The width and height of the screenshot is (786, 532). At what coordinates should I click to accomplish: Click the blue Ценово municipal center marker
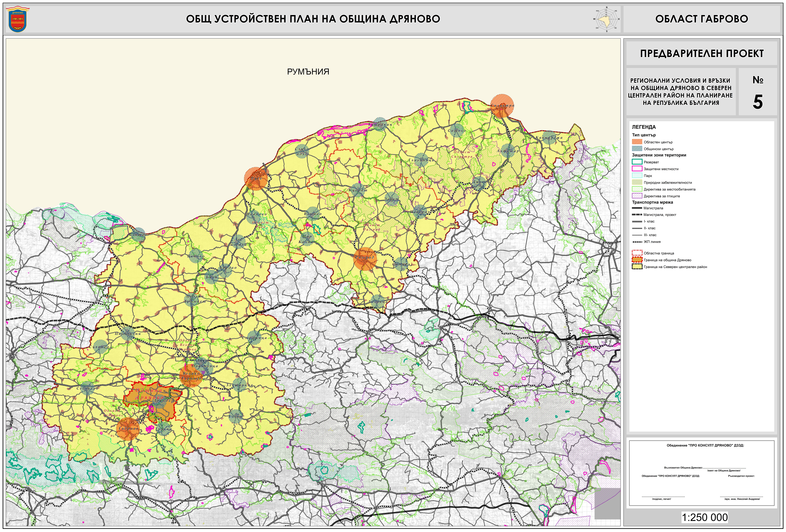tap(196, 256)
